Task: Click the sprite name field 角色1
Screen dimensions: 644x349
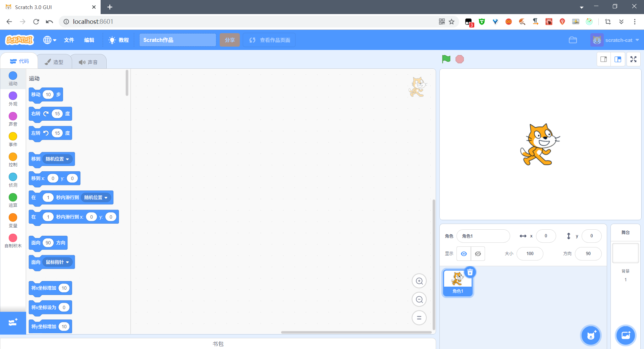Action: [x=483, y=236]
